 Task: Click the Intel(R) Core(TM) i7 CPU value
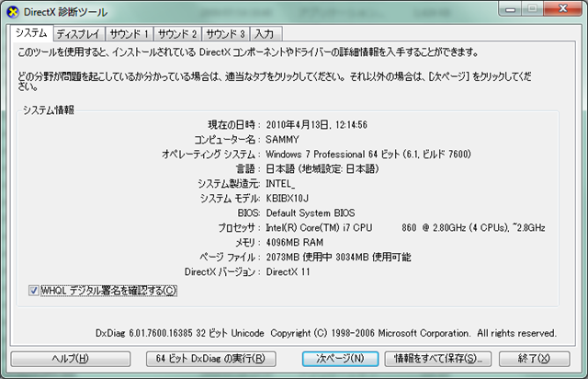point(405,227)
